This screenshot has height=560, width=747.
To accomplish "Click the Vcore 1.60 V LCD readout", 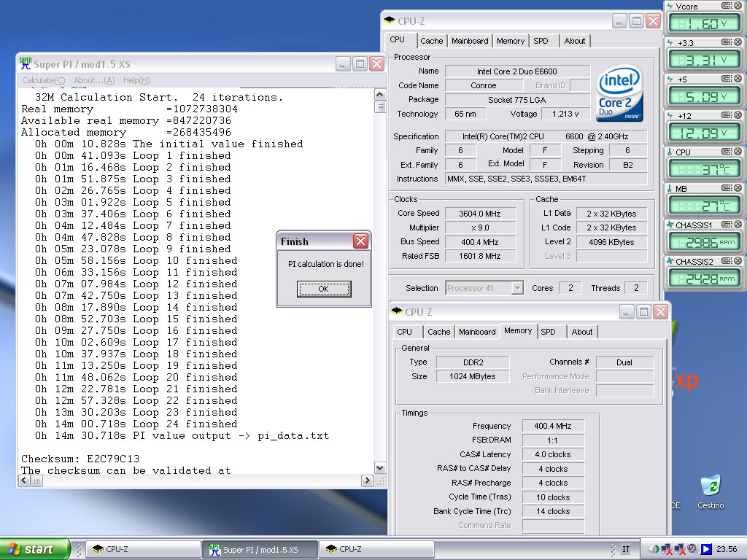I will tap(704, 23).
